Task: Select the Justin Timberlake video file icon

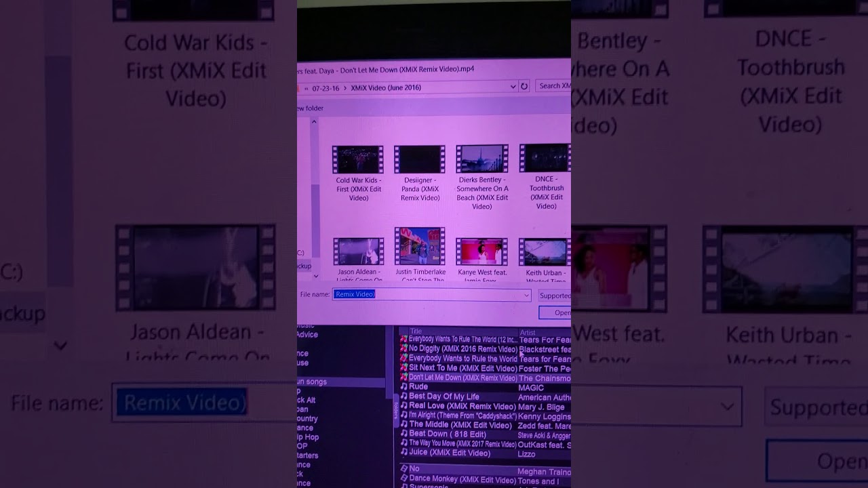Action: click(x=420, y=246)
